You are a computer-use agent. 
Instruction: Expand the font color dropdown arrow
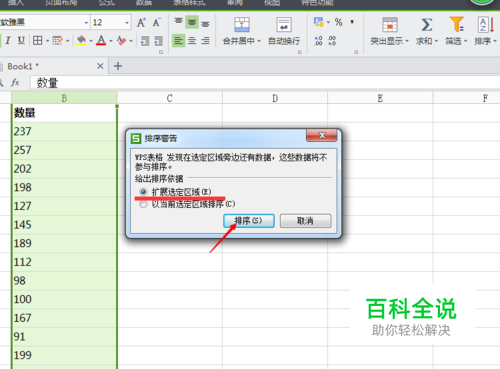click(111, 41)
